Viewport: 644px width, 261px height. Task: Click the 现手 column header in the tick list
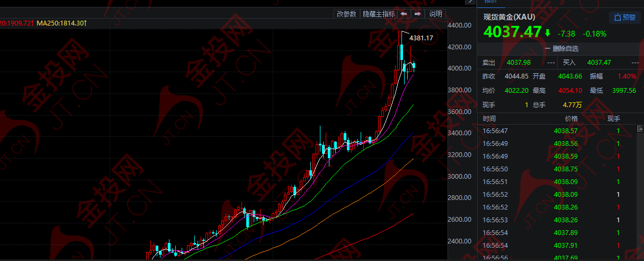pos(614,118)
